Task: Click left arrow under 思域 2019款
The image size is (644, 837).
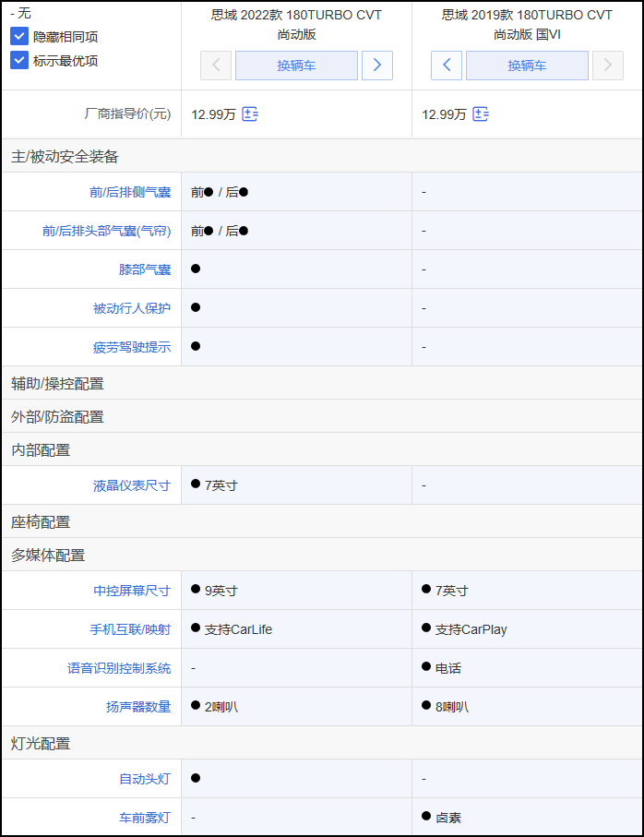Action: (447, 66)
